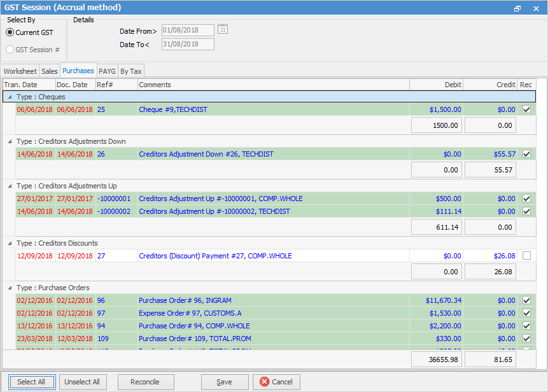Tick Rec checkbox for Creditors Discount Payment #27
Image resolution: width=548 pixels, height=392 pixels.
click(526, 256)
